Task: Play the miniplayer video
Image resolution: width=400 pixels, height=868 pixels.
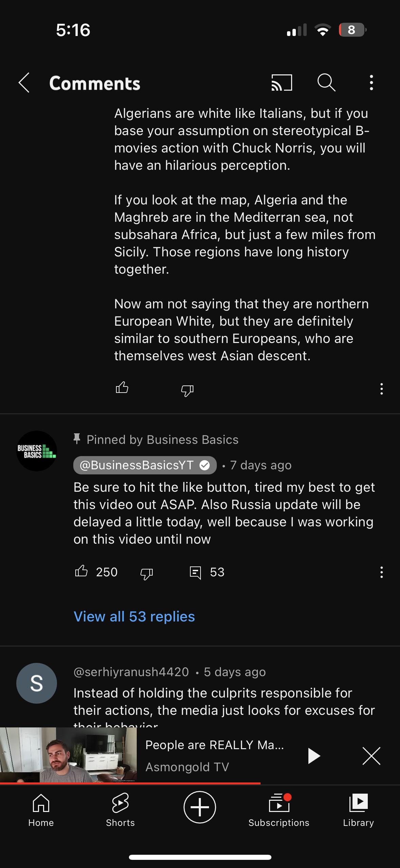Action: click(314, 756)
